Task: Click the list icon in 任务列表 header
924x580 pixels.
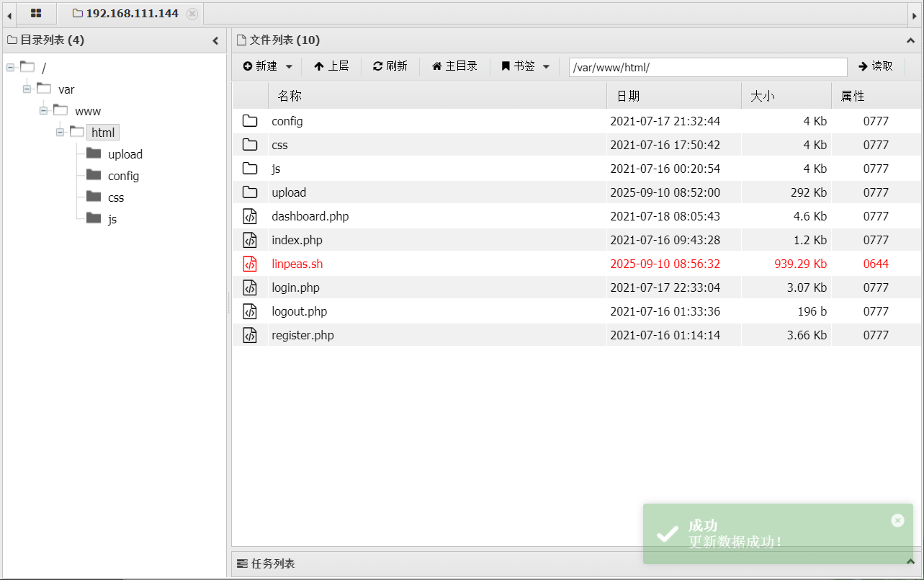Action: [x=242, y=563]
